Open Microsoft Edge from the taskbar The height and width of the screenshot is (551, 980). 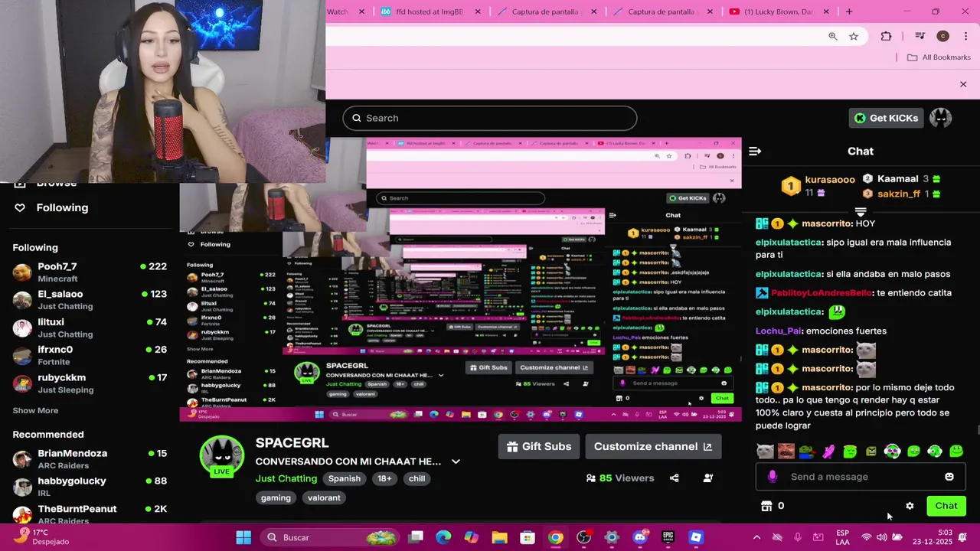click(x=443, y=537)
